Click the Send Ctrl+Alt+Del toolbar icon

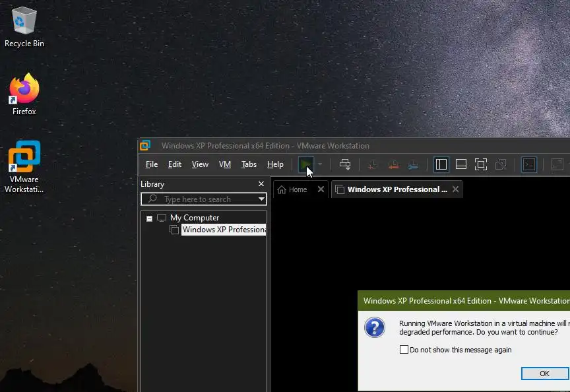pos(345,164)
